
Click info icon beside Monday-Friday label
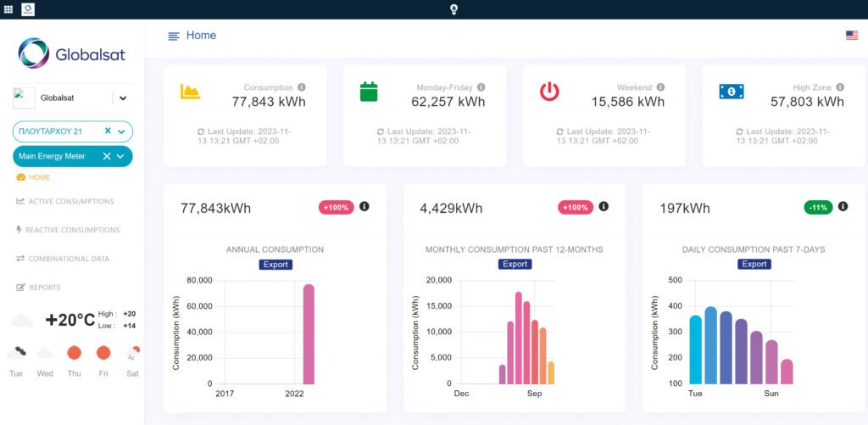tap(481, 87)
